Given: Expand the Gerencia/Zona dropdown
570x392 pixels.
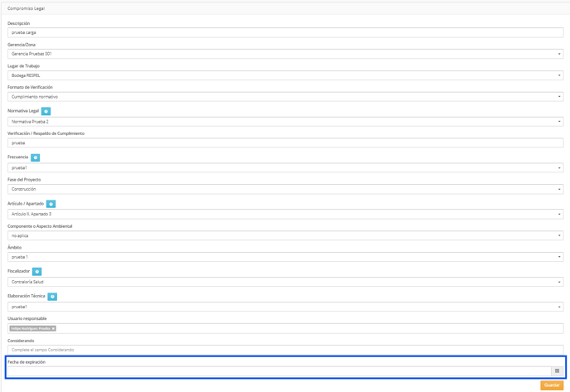Looking at the screenshot, I should point(285,54).
